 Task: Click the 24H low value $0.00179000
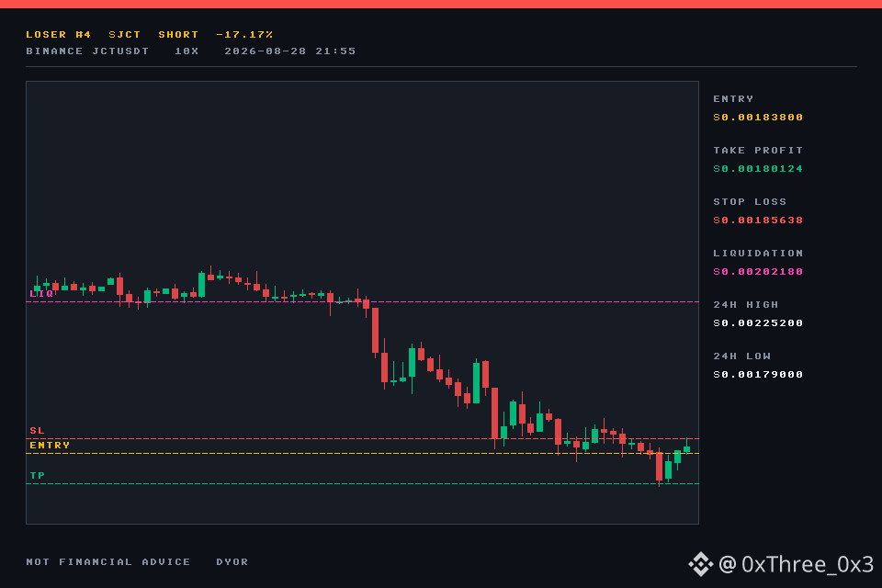(x=758, y=375)
